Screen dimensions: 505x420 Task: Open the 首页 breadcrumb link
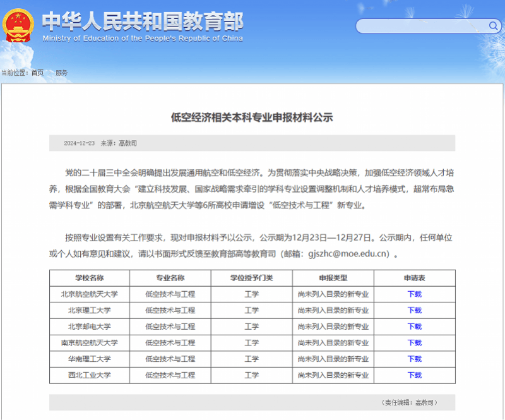(37, 73)
